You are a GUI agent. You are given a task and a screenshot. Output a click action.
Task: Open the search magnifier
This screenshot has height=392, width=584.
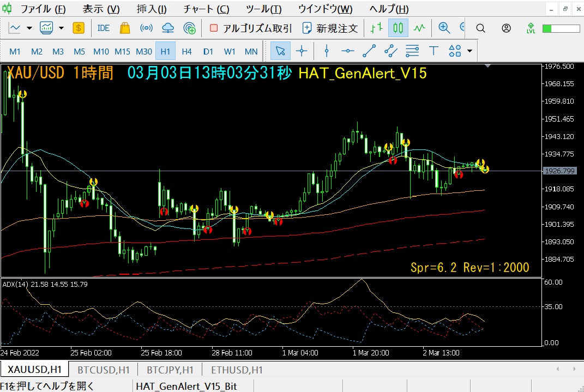pos(480,28)
